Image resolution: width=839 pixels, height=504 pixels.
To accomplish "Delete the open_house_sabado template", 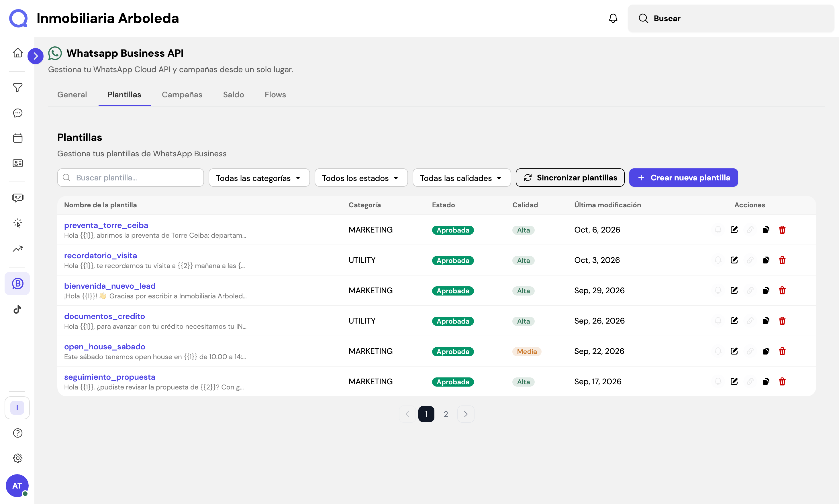I will coord(782,351).
